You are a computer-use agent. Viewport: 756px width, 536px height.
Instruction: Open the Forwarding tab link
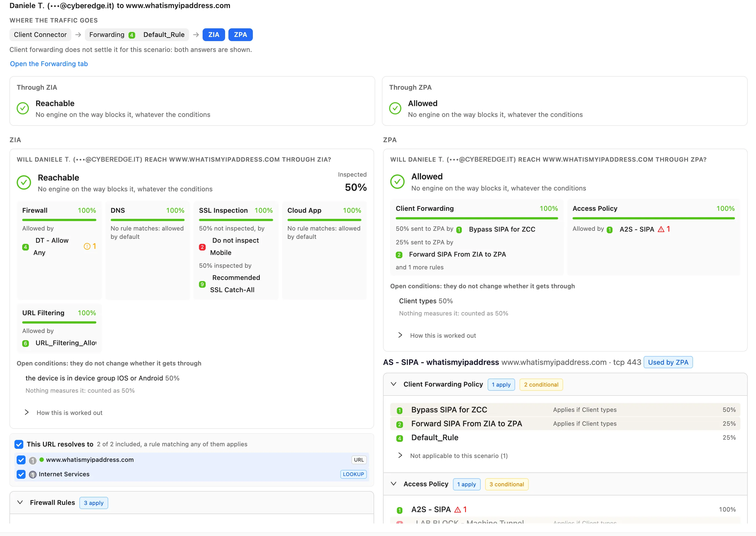(49, 64)
